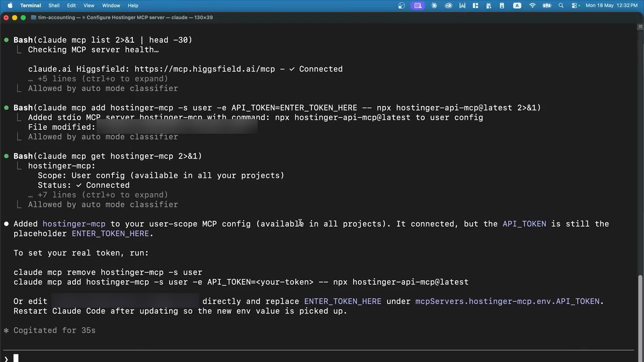644x362 pixels.
Task: Click the folder proxy icon in the title bar
Action: click(x=34, y=17)
